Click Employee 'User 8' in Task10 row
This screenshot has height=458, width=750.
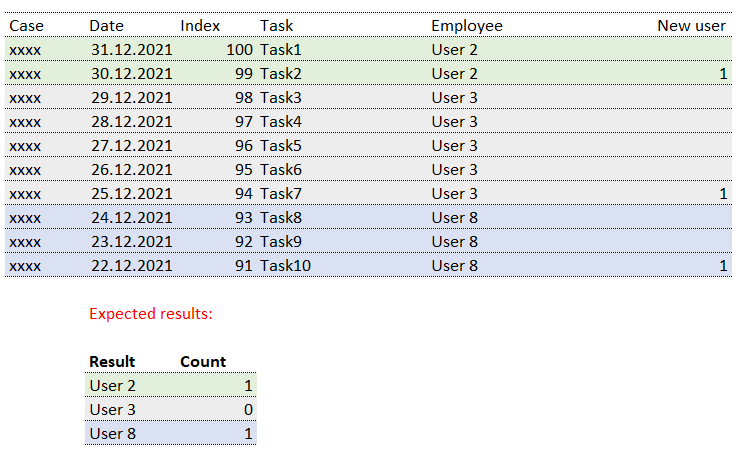coord(454,265)
